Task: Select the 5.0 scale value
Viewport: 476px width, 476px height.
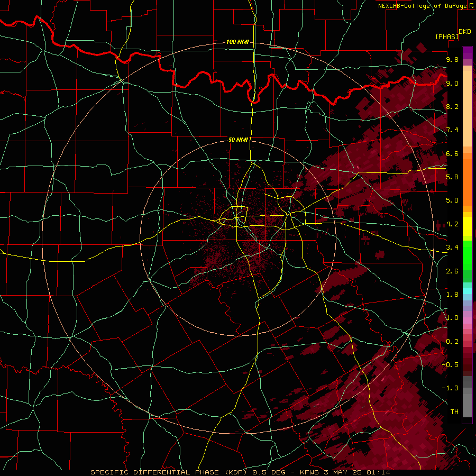Action: (452, 200)
